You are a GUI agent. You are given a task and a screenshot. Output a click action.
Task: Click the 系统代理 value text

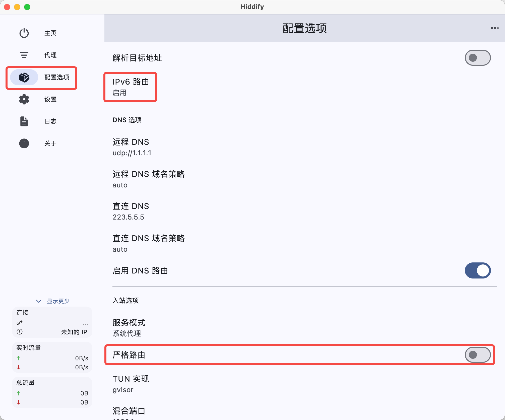pyautogui.click(x=127, y=333)
